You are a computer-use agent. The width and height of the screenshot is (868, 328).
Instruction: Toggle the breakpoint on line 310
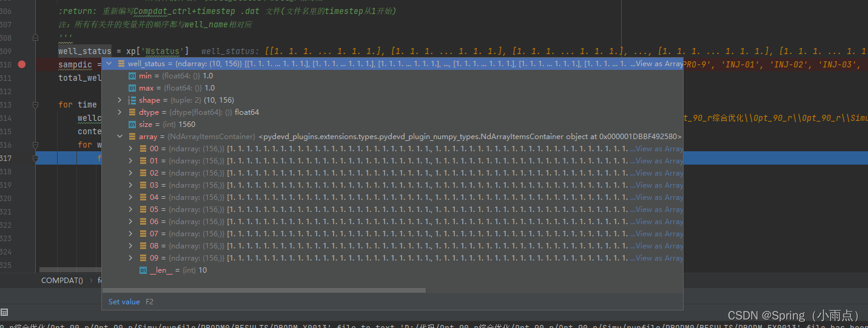pos(22,64)
